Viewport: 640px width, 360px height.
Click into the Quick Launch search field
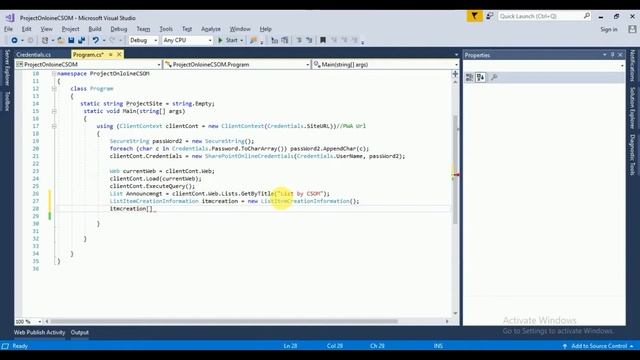pos(540,16)
